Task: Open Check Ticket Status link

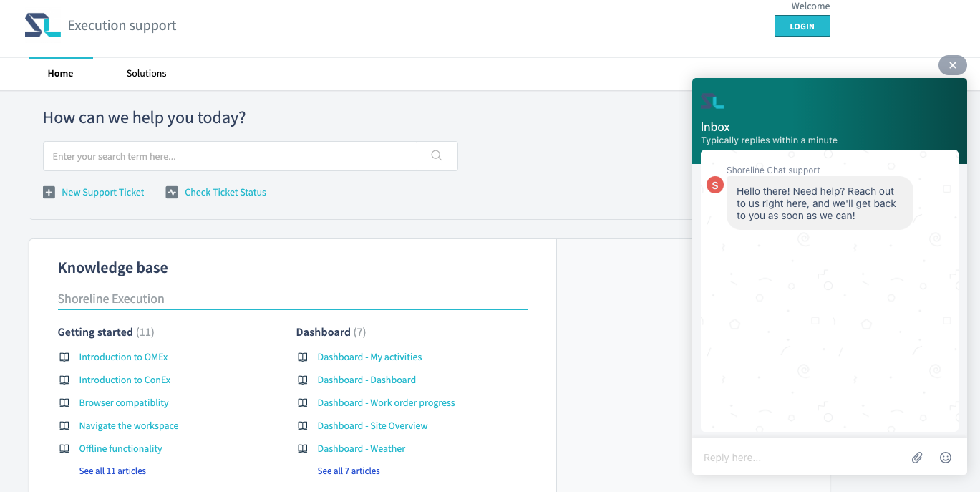Action: click(x=225, y=192)
